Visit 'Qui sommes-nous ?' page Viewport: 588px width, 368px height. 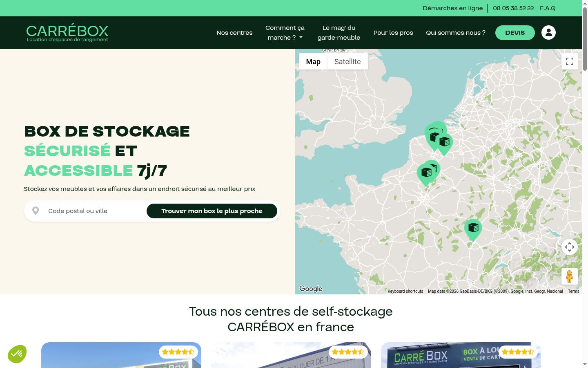pyautogui.click(x=456, y=33)
